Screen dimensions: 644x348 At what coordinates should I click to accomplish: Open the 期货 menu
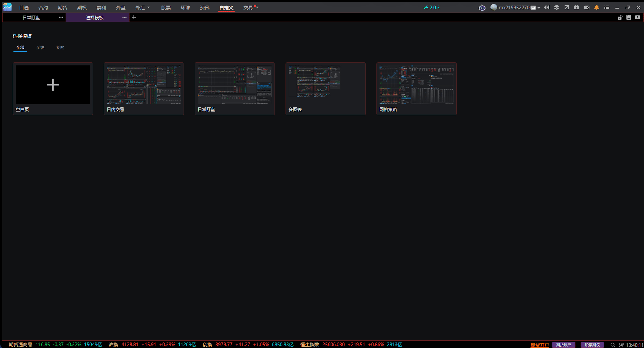point(63,8)
